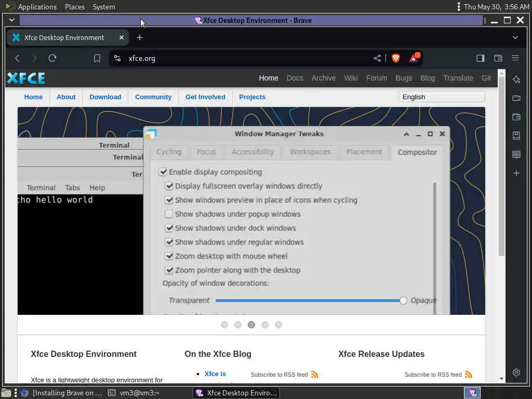Reload the xfce.org page
This screenshot has width=532, height=399.
[x=52, y=58]
